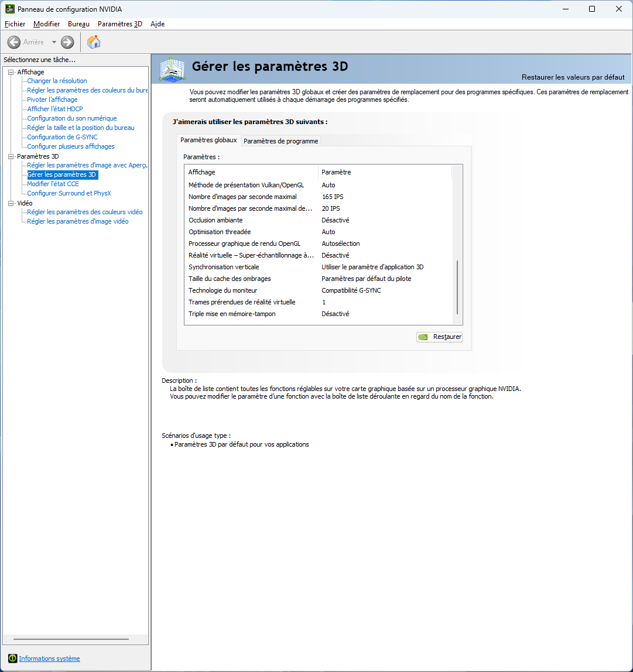Select the Paramètres 3D category in tree
633x672 pixels.
tap(37, 156)
